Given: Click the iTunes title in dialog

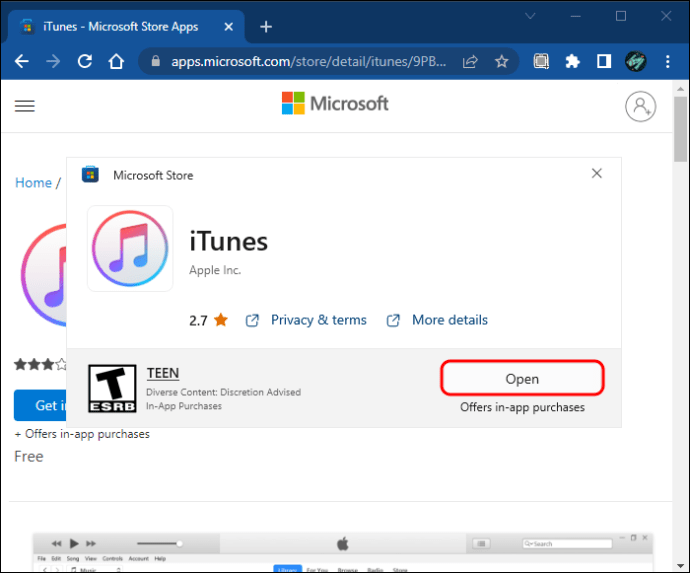Looking at the screenshot, I should (x=228, y=242).
